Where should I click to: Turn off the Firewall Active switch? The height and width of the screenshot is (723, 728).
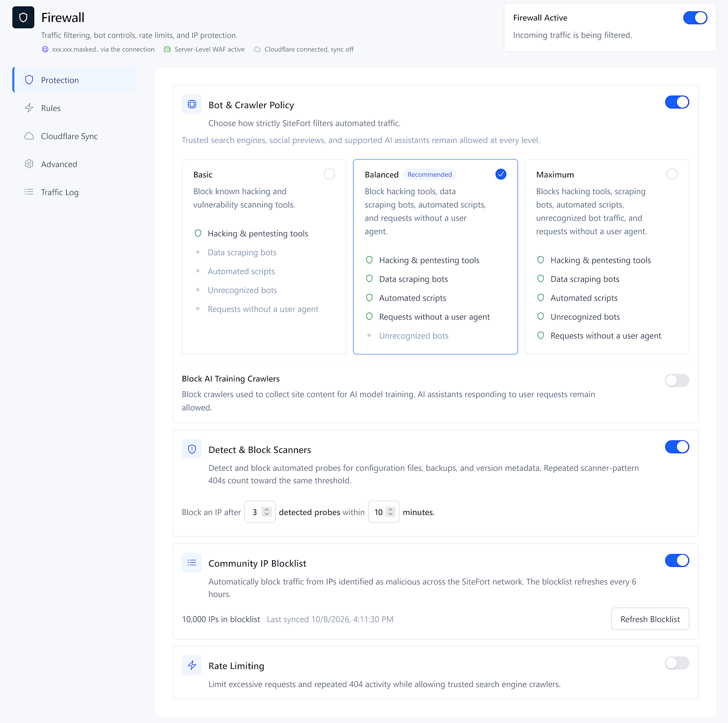click(695, 18)
